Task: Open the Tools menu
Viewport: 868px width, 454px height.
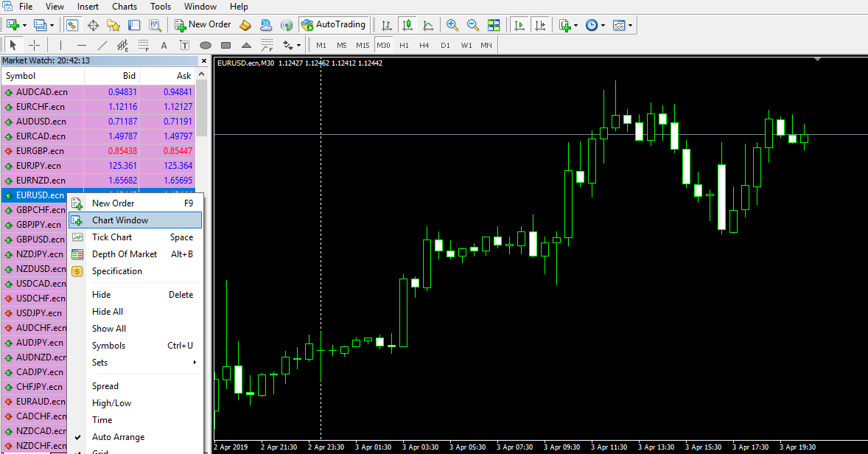Action: pyautogui.click(x=161, y=7)
